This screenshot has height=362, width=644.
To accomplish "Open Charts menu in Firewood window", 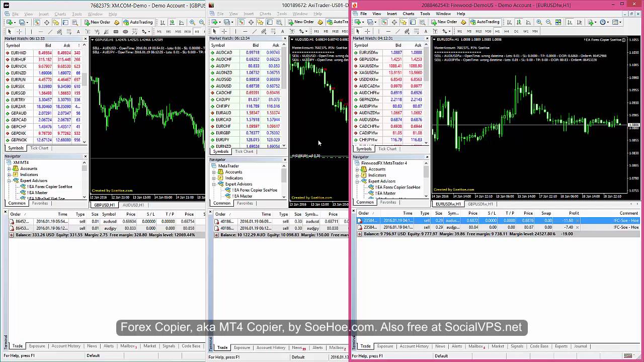I will pos(409,14).
